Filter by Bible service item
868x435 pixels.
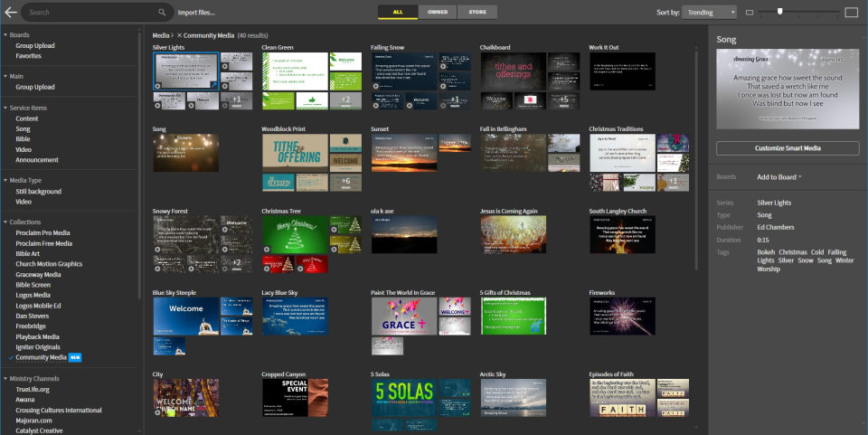[x=23, y=139]
